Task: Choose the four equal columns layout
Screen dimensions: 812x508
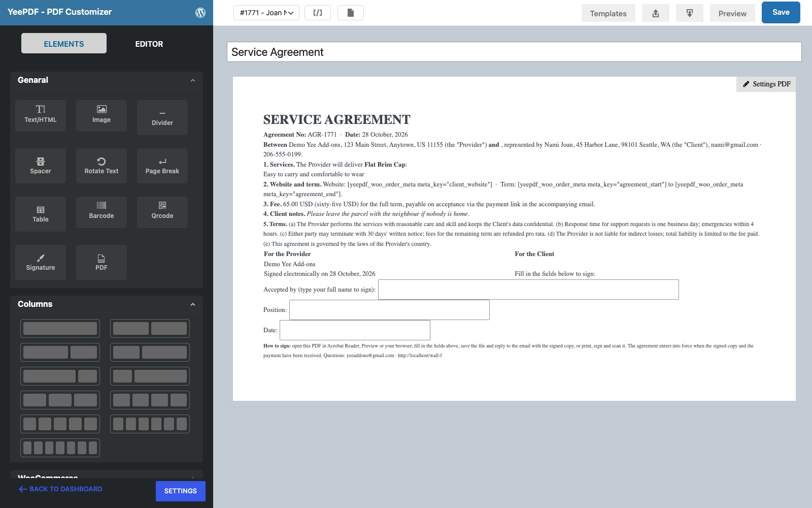Action: [x=150, y=400]
